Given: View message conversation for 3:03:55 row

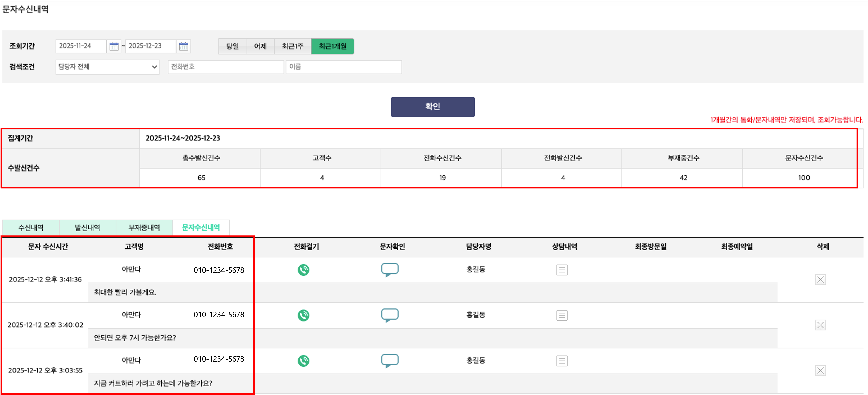Looking at the screenshot, I should coord(390,361).
